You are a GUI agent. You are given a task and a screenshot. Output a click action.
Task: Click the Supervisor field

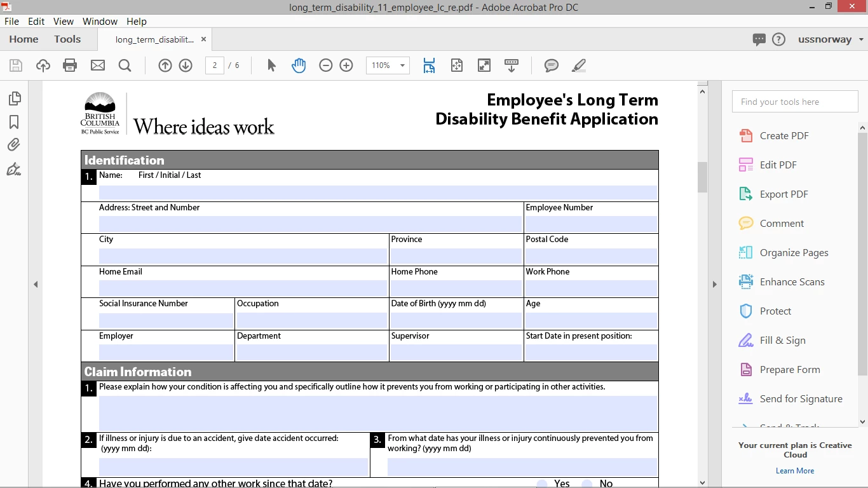[456, 353]
